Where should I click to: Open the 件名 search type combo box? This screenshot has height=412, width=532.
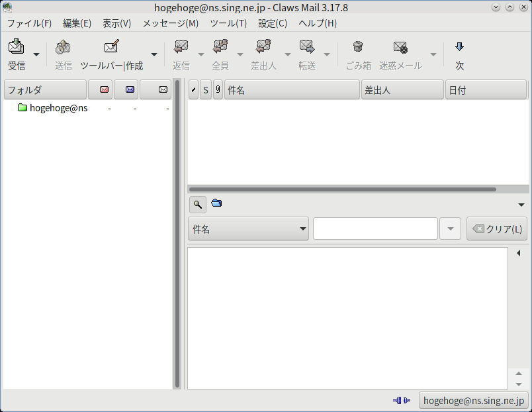click(x=248, y=229)
